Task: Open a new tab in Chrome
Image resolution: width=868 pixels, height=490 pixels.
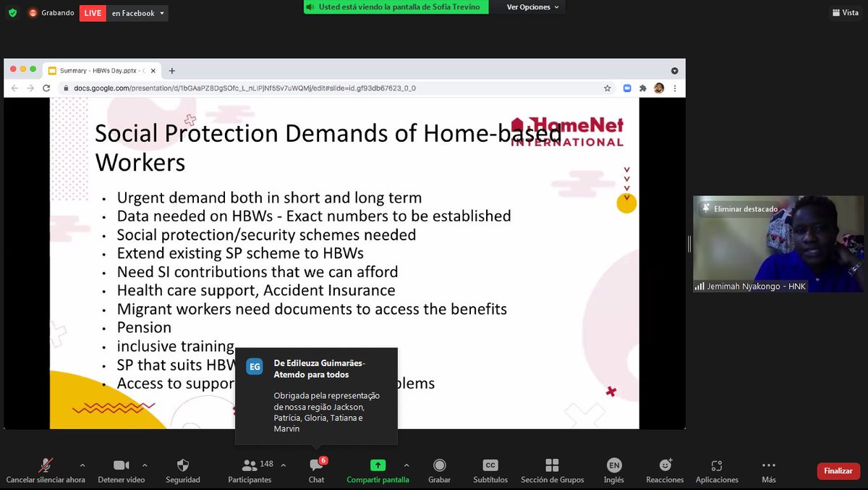Action: coord(172,70)
